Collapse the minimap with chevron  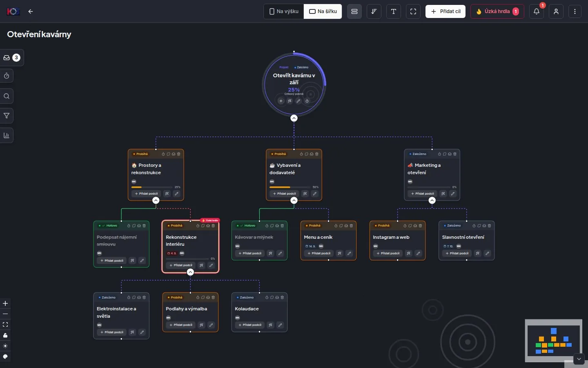[579, 359]
